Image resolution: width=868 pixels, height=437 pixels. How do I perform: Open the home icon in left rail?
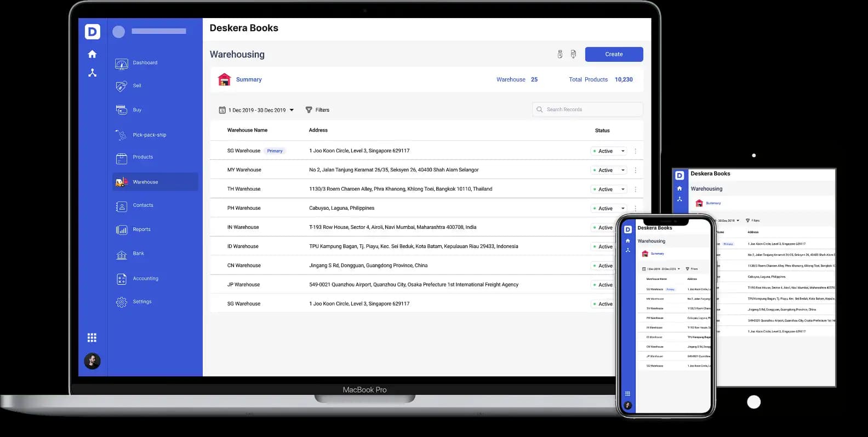click(92, 54)
